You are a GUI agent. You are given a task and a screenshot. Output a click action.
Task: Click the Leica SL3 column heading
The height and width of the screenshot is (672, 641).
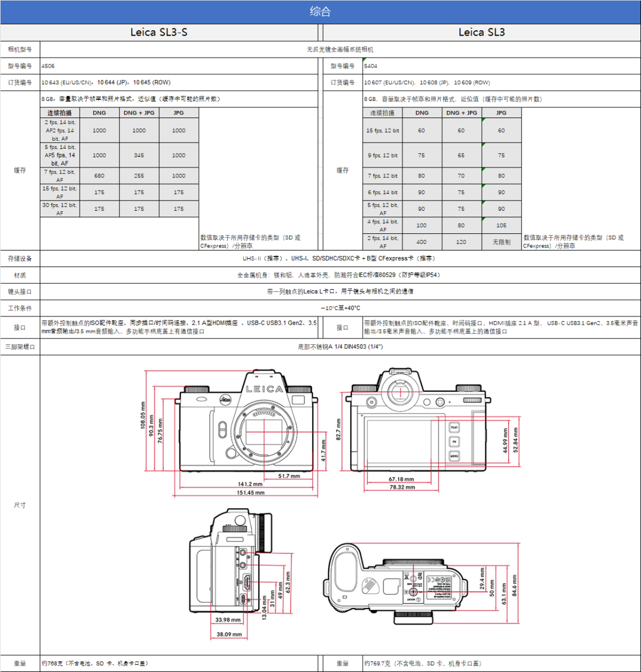481,33
